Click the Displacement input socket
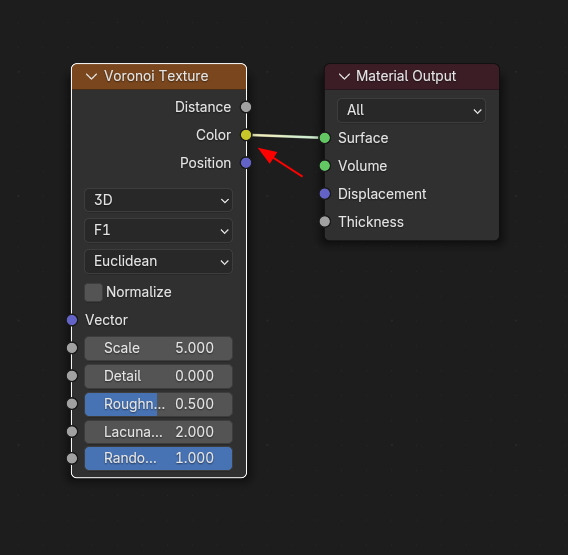The width and height of the screenshot is (568, 555). [325, 194]
